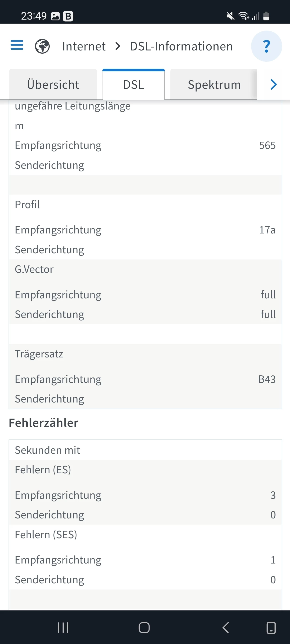Go to Internet in the breadcrumb
This screenshot has height=644, width=290.
(84, 46)
